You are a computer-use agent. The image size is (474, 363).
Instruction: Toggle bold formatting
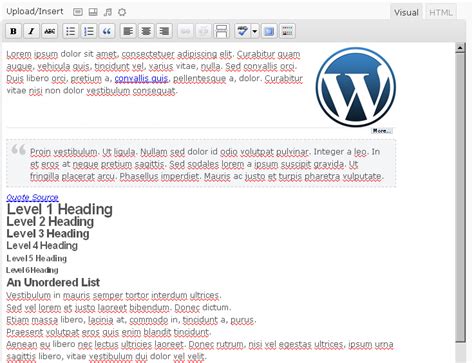coord(13,31)
